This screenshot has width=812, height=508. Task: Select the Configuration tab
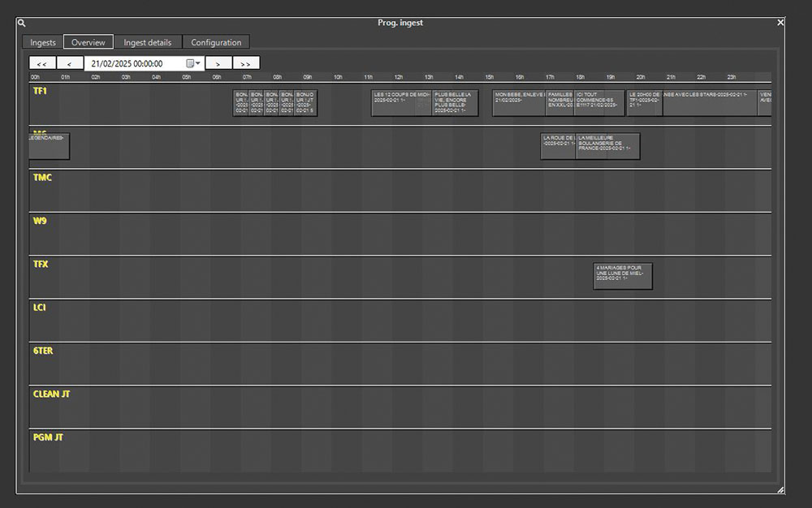click(216, 42)
